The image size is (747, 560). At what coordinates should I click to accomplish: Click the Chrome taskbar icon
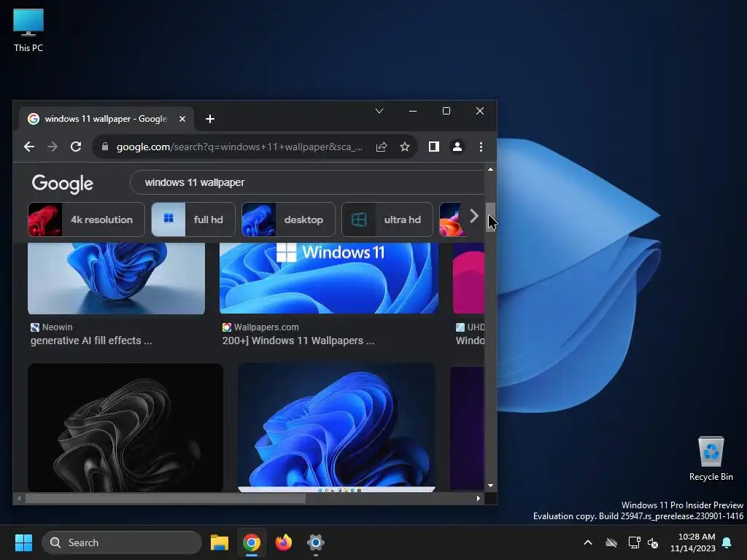click(x=252, y=542)
